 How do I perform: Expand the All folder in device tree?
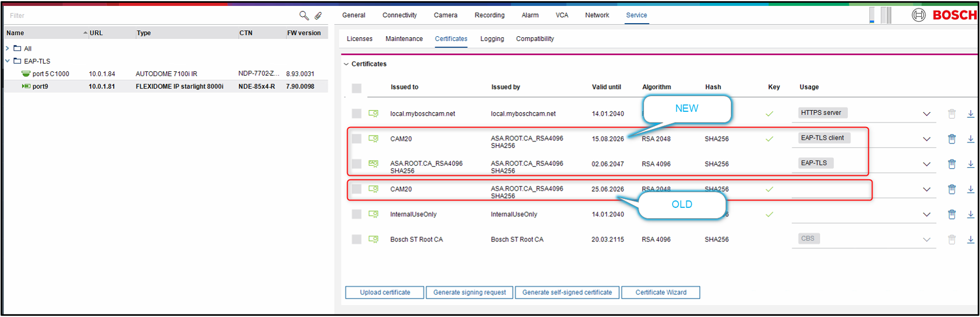coord(8,49)
